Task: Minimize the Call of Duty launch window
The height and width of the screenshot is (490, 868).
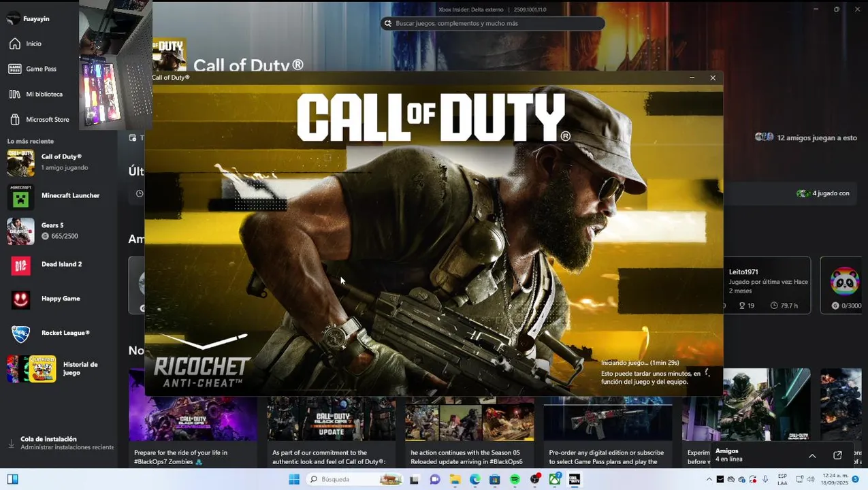Action: coord(692,78)
